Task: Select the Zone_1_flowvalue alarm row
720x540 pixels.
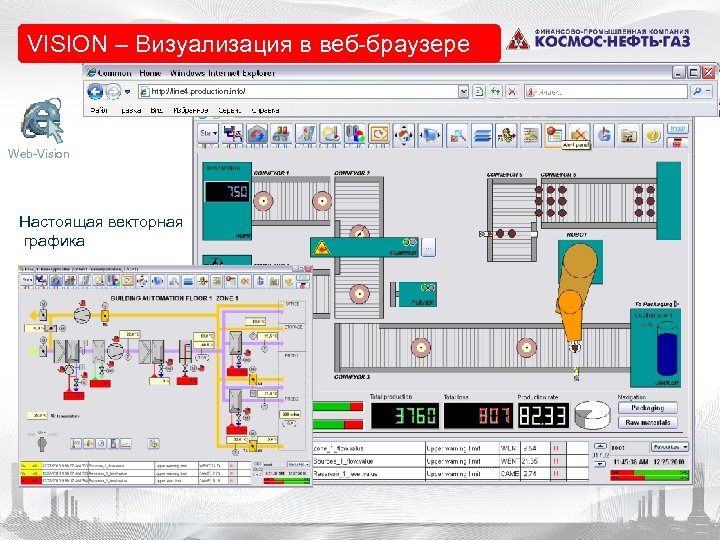Action: pyautogui.click(x=450, y=448)
